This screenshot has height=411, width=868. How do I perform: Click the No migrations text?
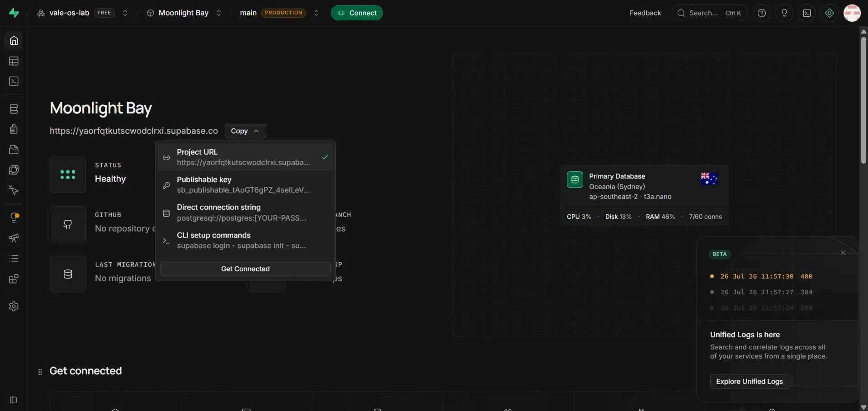[x=123, y=279]
